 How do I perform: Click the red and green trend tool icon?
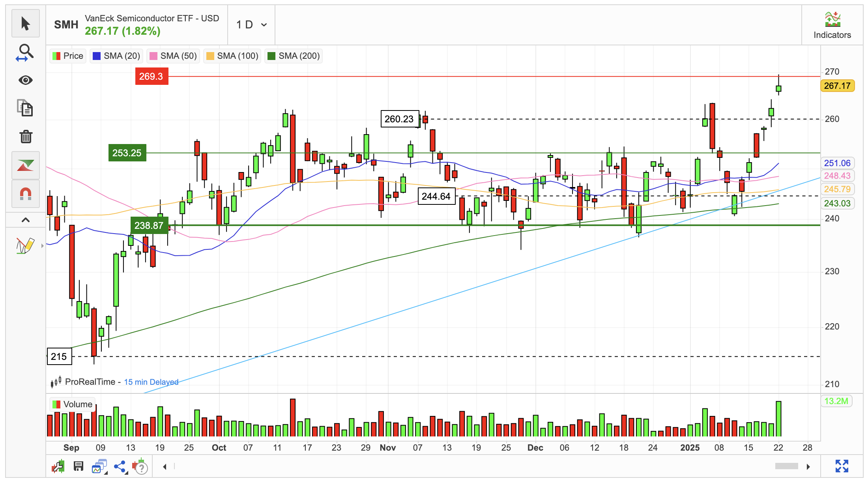(x=26, y=165)
